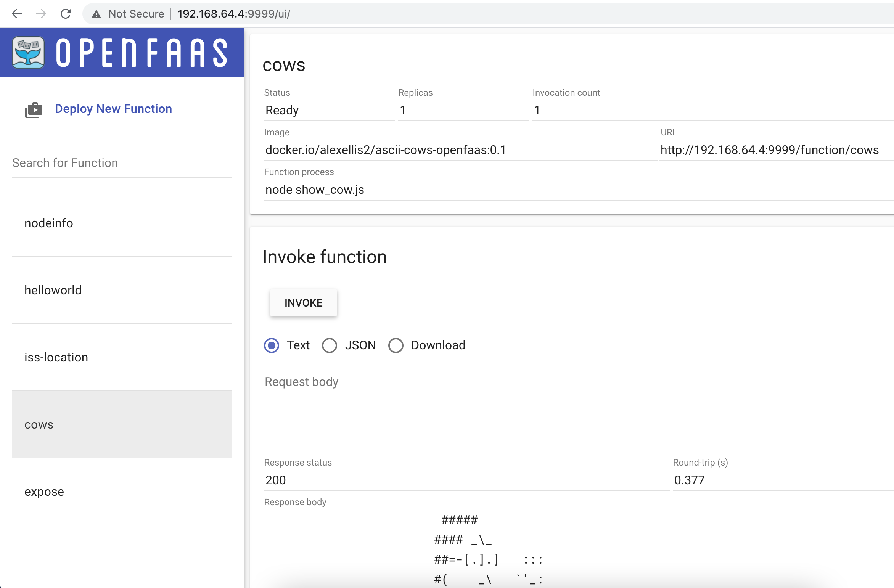Open the Deploy New Function link
The height and width of the screenshot is (588, 894).
pyautogui.click(x=113, y=109)
